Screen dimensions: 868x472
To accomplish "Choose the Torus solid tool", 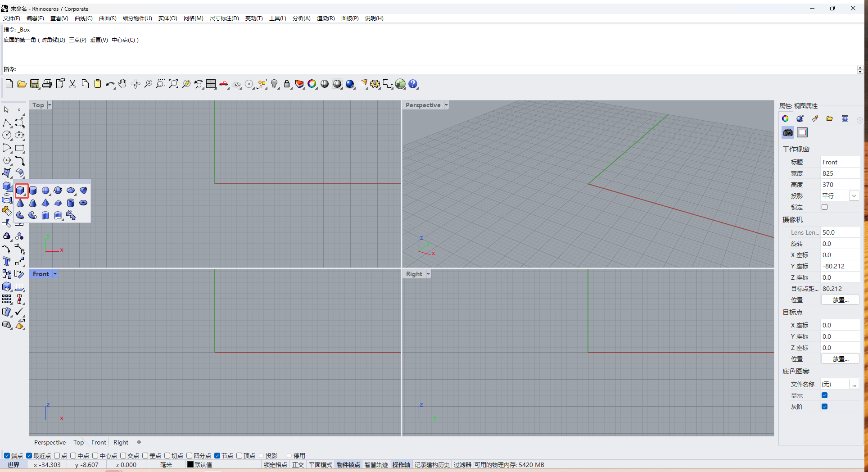I will [x=83, y=203].
